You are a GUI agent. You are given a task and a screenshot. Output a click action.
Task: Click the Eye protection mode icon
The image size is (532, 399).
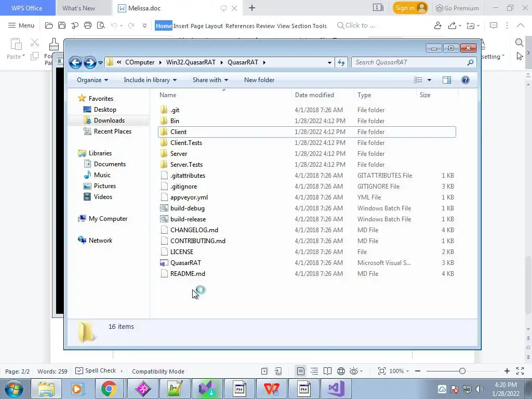pyautogui.click(x=353, y=371)
